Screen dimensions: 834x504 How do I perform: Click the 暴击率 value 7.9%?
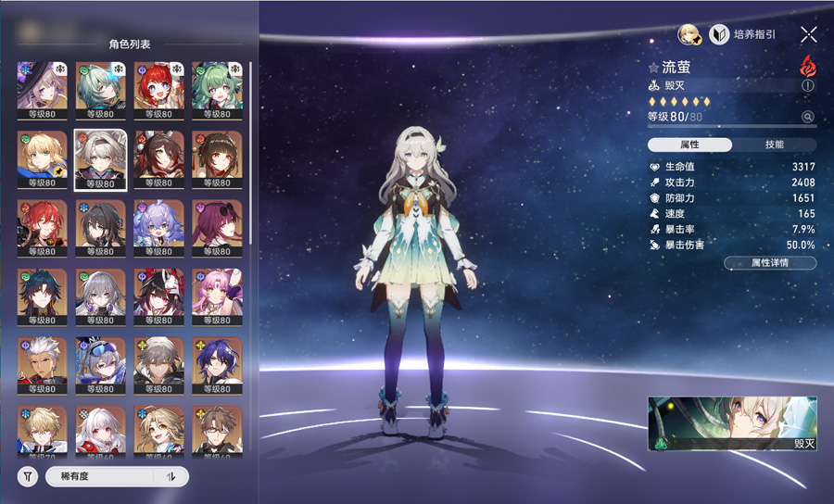(x=803, y=229)
